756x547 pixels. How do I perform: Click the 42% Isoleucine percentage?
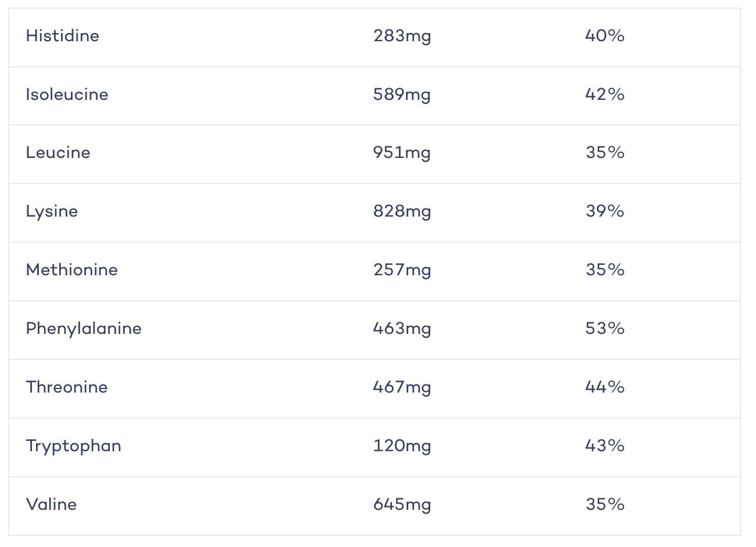(605, 95)
